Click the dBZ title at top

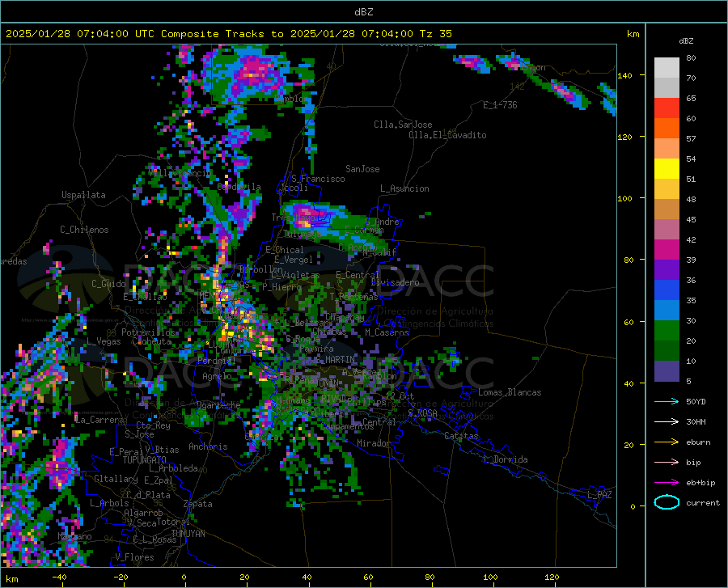pyautogui.click(x=363, y=12)
